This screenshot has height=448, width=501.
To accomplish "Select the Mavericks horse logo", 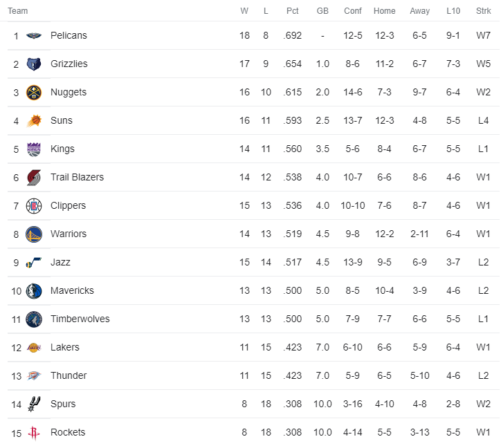I will [34, 291].
